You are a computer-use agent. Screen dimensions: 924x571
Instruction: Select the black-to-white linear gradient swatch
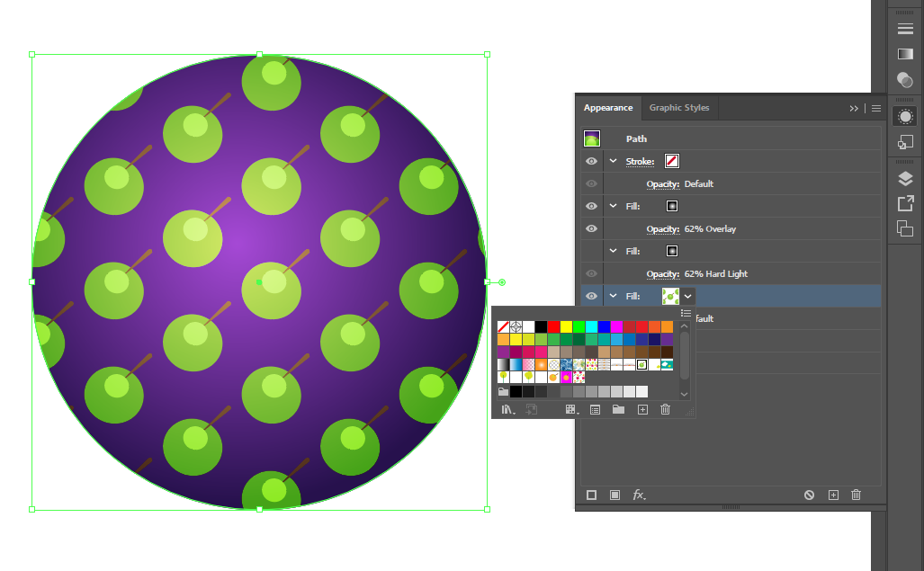503,365
